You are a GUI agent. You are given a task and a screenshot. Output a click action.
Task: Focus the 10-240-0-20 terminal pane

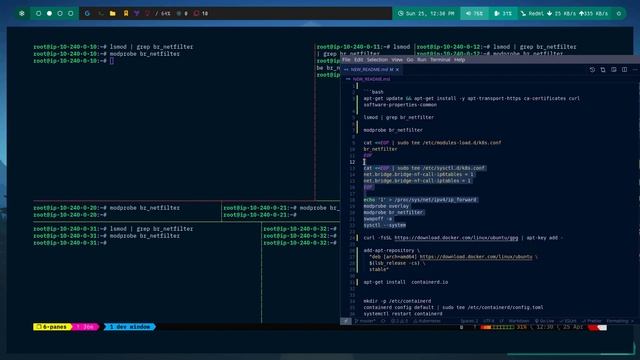click(x=127, y=211)
